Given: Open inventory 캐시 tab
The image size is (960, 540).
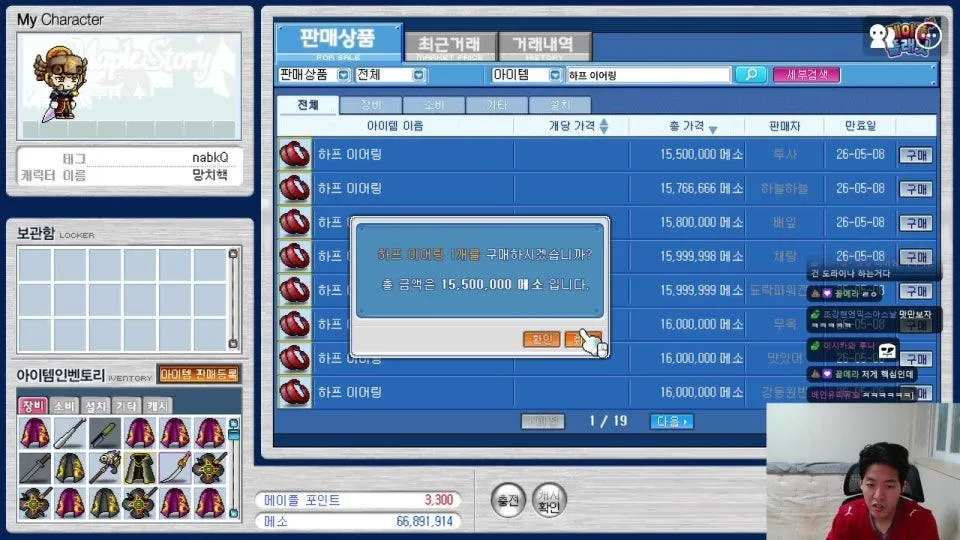Looking at the screenshot, I should [x=158, y=405].
